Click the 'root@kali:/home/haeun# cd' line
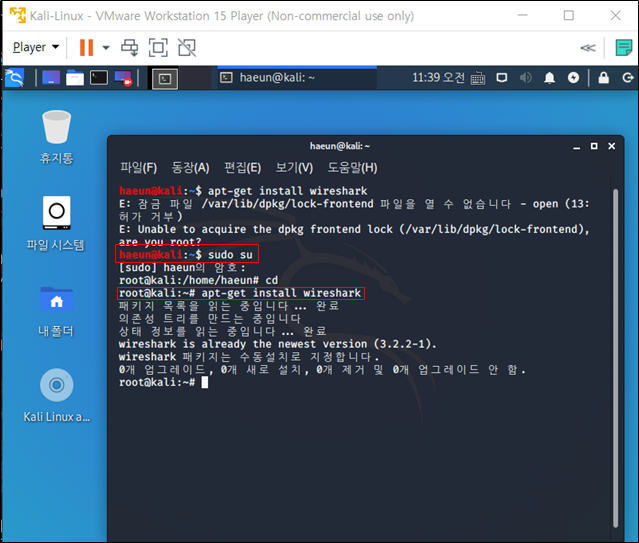 [198, 280]
